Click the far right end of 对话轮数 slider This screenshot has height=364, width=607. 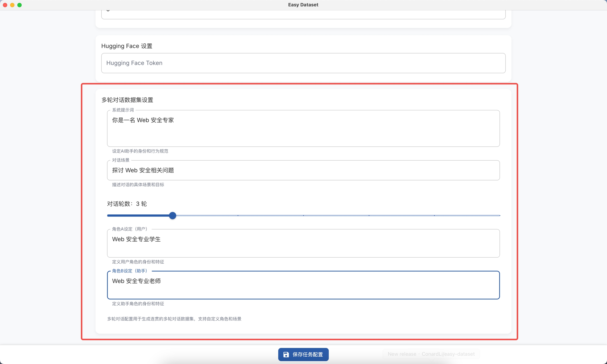pyautogui.click(x=500, y=215)
